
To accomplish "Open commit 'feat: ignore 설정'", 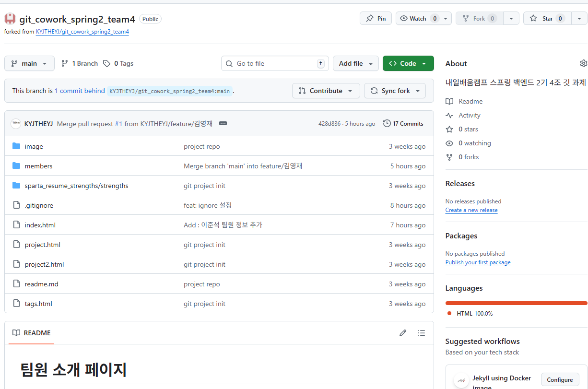I will (x=208, y=205).
